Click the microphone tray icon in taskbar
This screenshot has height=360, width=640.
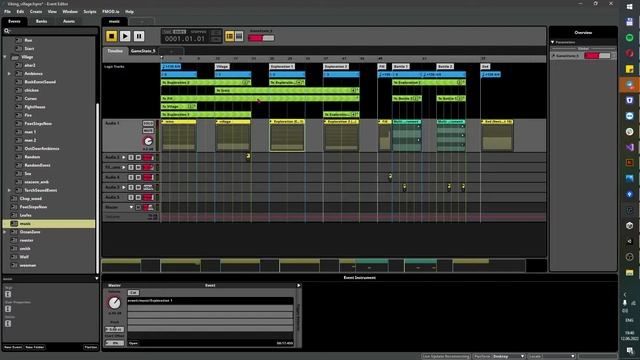[625, 303]
